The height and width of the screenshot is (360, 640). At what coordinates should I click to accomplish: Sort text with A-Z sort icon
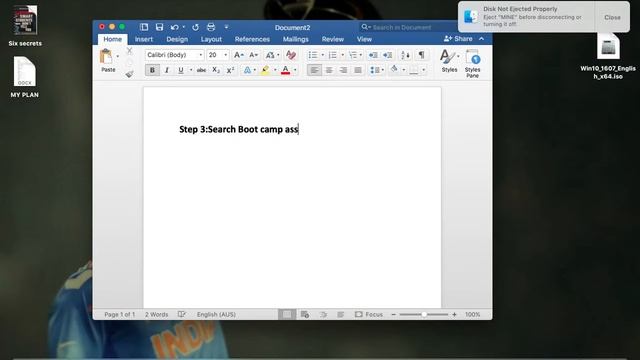click(405, 55)
